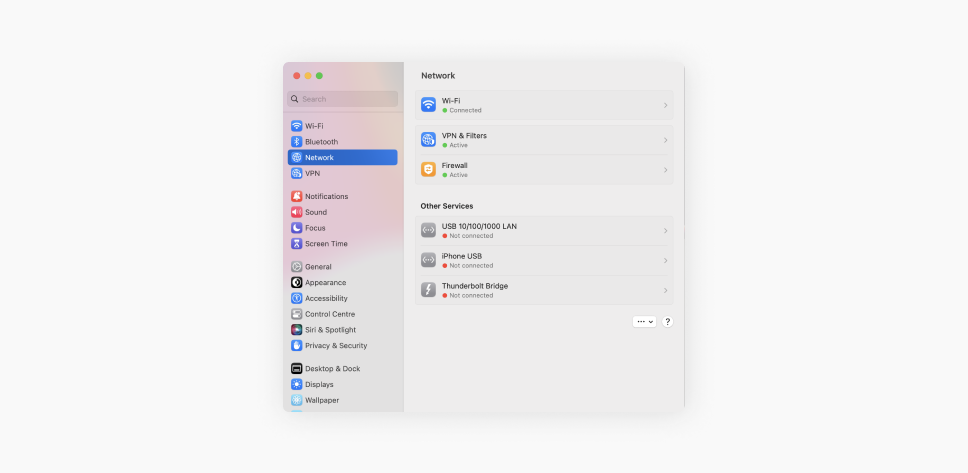Open iPhone USB via its chevron

click(x=666, y=261)
